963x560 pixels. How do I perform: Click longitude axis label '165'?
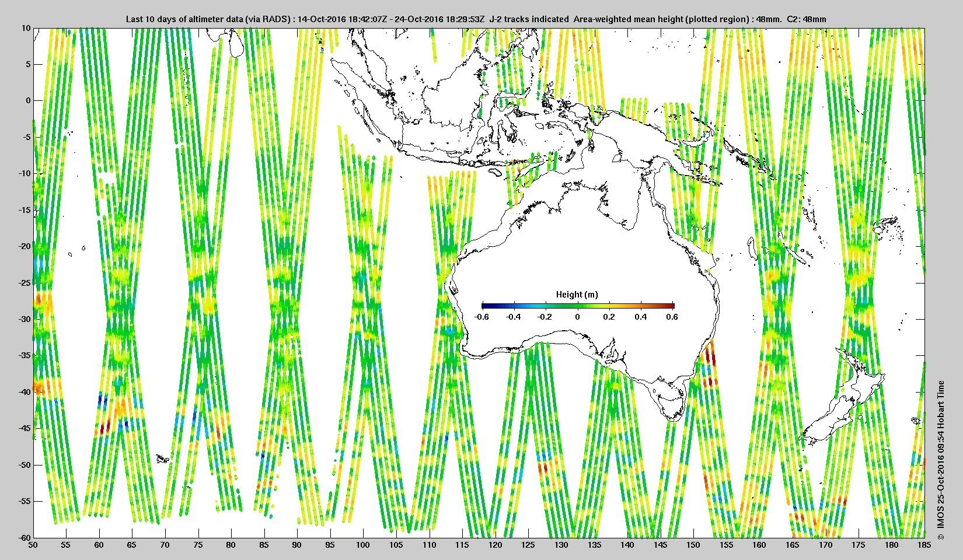[x=792, y=545]
